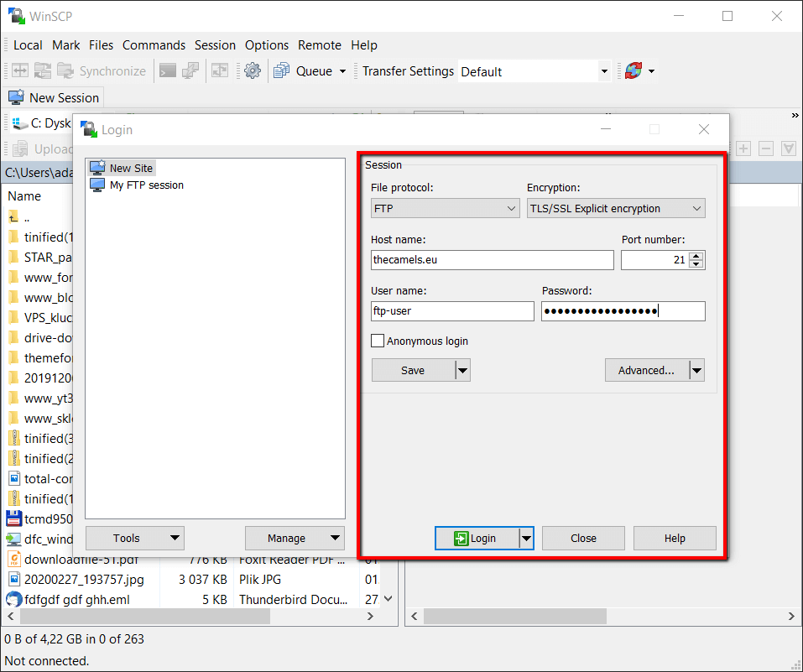This screenshot has width=803, height=672.
Task: Click the Preferences gear icon in toolbar
Action: [x=253, y=71]
